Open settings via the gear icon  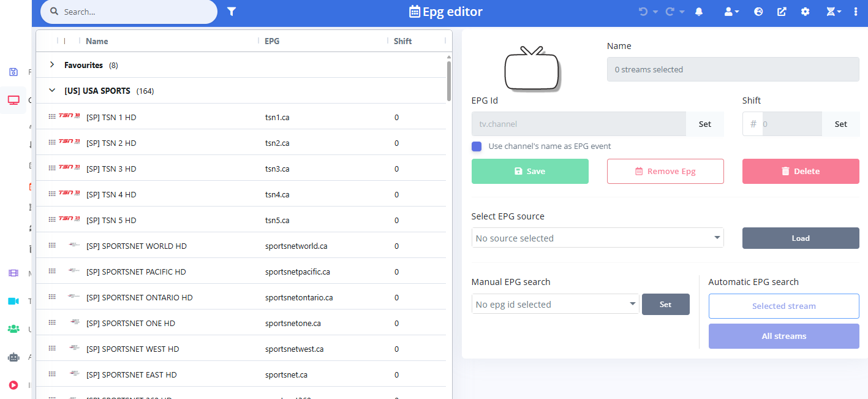806,11
